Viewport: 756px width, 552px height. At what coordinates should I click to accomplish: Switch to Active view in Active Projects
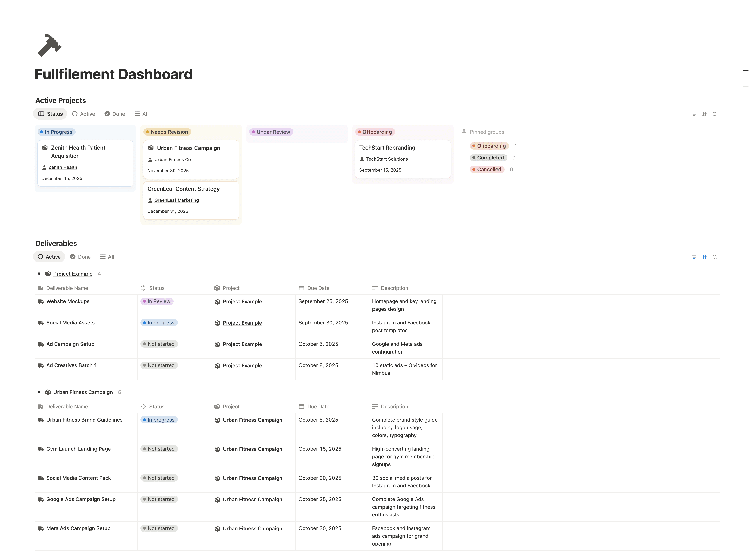[83, 114]
